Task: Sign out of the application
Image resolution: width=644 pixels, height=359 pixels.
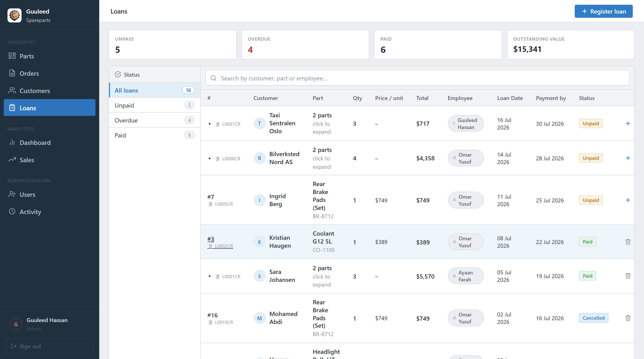Action: [50, 346]
